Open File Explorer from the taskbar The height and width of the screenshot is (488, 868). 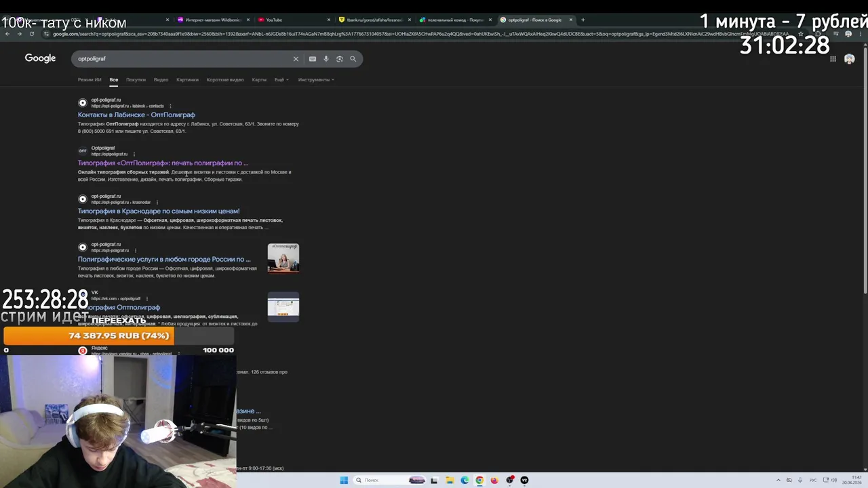[x=450, y=480]
